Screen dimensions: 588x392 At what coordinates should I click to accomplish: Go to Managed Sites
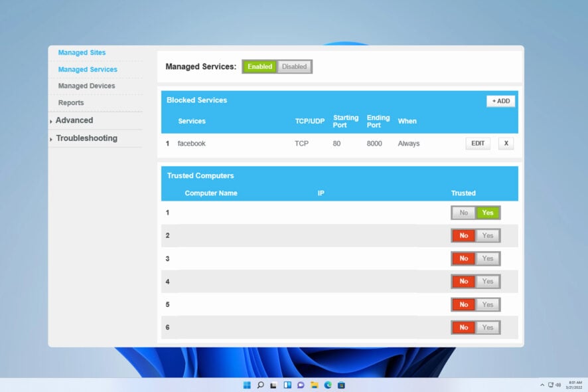coord(82,52)
